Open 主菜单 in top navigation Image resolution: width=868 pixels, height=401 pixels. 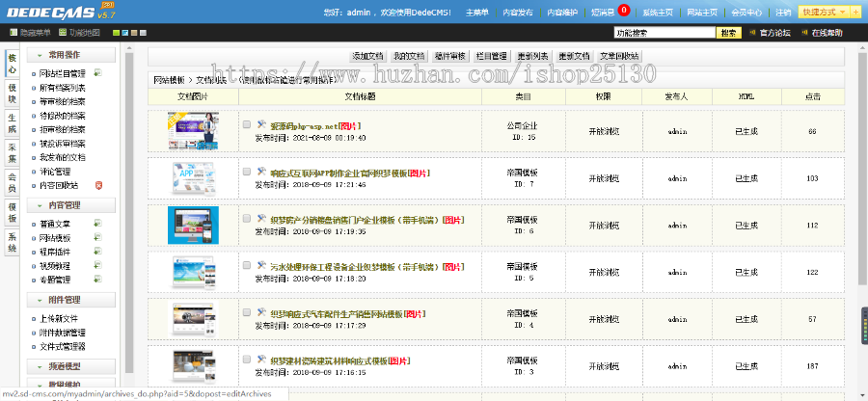[x=477, y=13]
